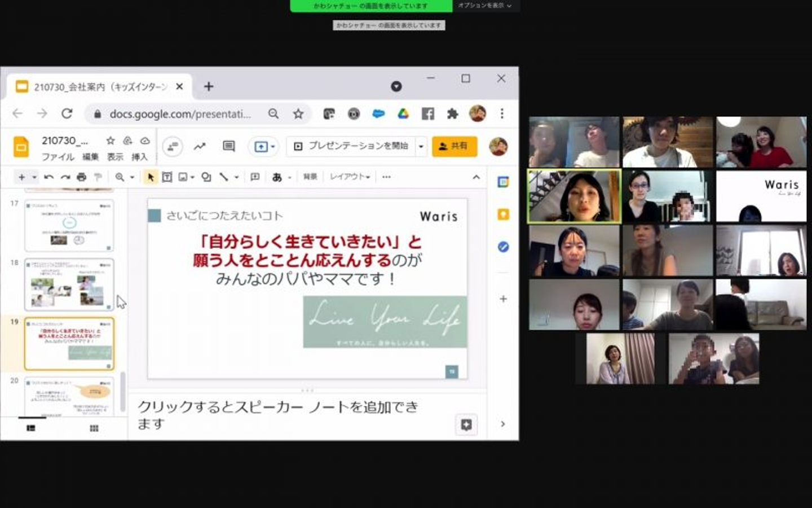Expand the insert image dropdown arrow
This screenshot has width=812, height=508.
pos(192,177)
